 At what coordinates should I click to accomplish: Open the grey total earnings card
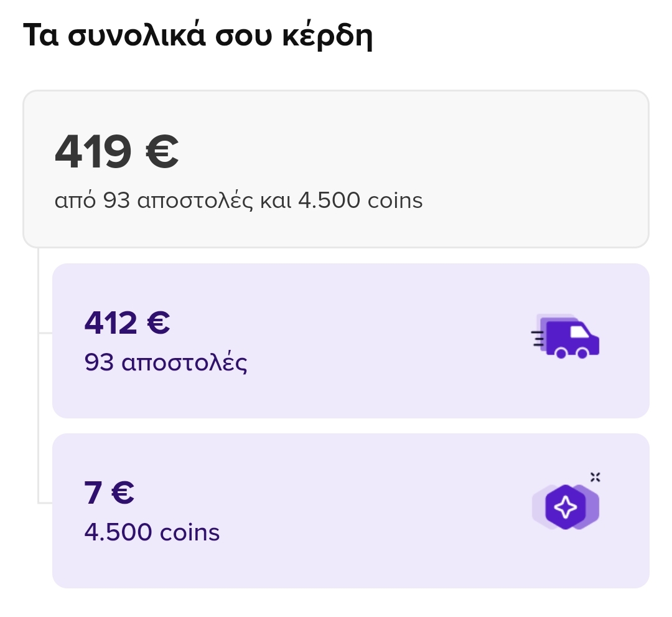point(336,169)
